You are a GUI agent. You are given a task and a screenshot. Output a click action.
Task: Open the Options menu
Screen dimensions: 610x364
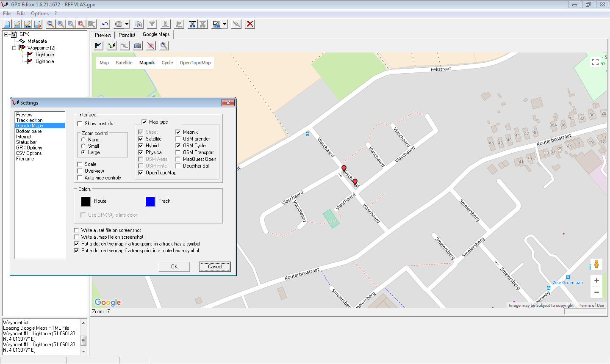click(40, 14)
